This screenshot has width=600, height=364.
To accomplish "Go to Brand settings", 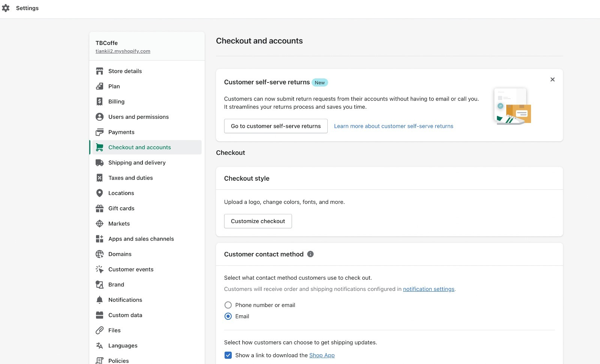I will point(116,285).
